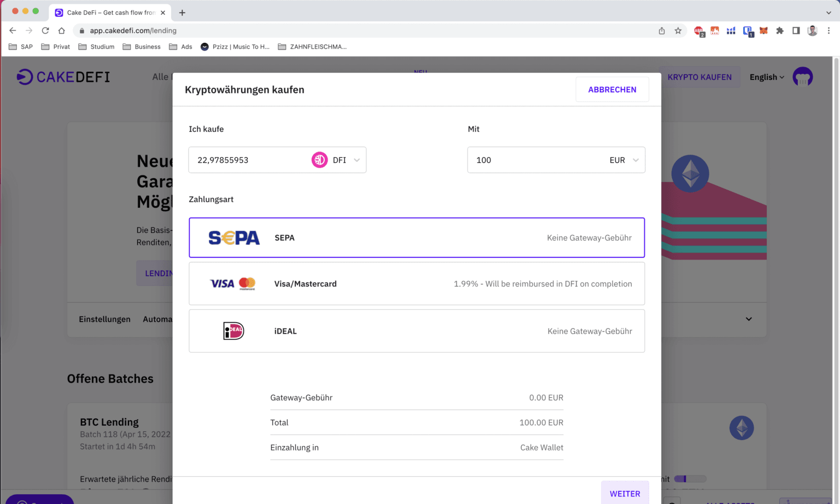
Task: Open the English language dropdown
Action: click(x=766, y=77)
